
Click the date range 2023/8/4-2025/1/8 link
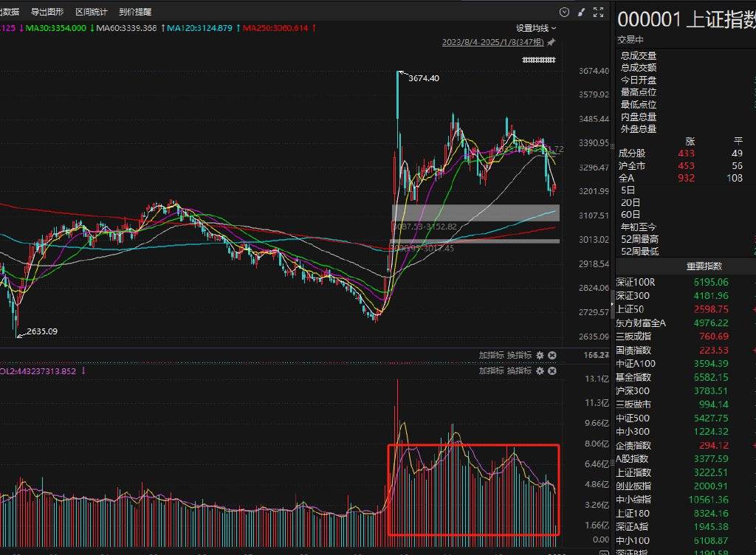tap(492, 43)
